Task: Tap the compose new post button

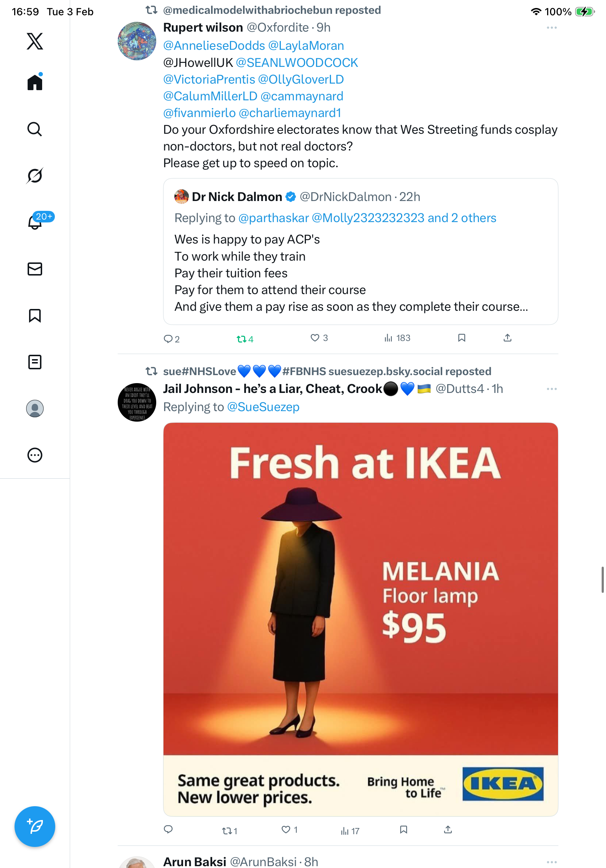Action: 35,827
